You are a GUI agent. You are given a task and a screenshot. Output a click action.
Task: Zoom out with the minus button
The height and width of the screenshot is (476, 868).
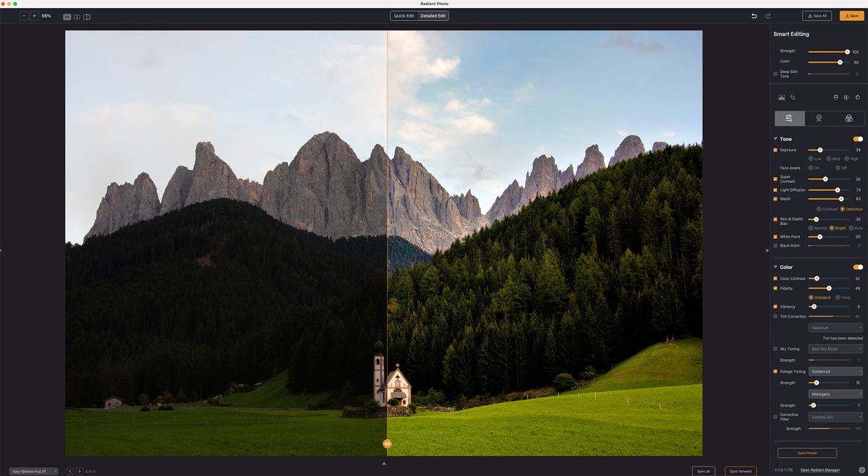click(24, 16)
